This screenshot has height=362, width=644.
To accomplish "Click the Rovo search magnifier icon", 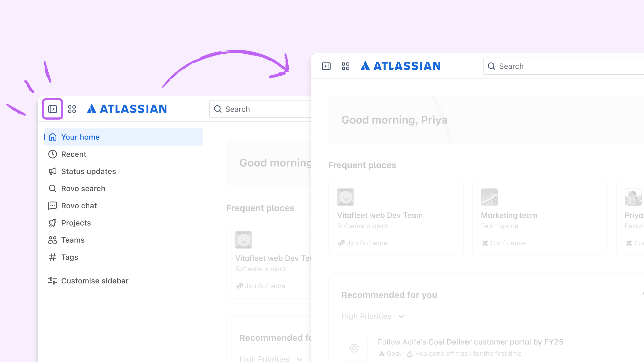I will [x=52, y=188].
